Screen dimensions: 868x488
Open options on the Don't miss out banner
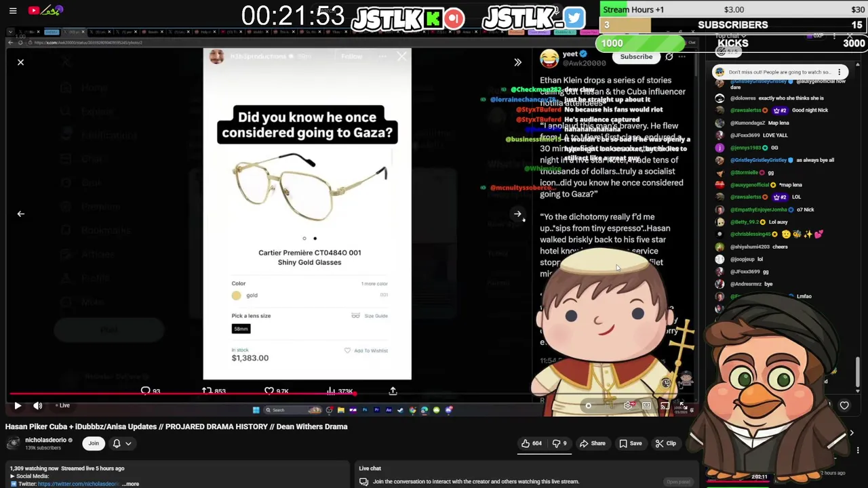click(x=840, y=72)
